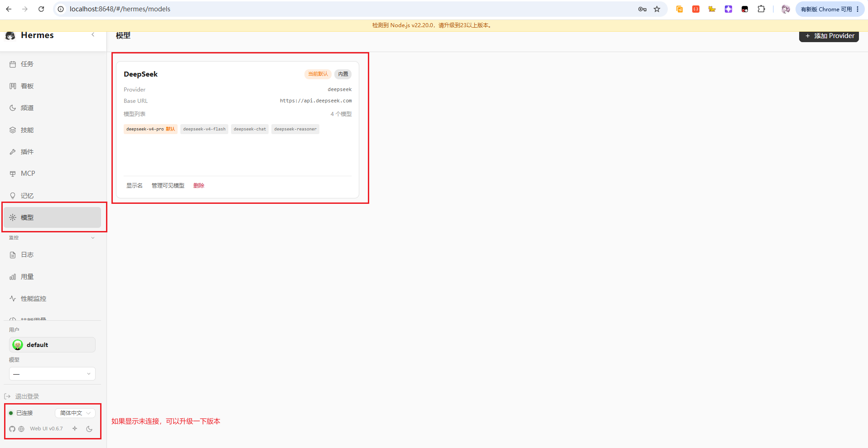Click the default user profile
Screen dimensions: 868x448
(x=52, y=345)
